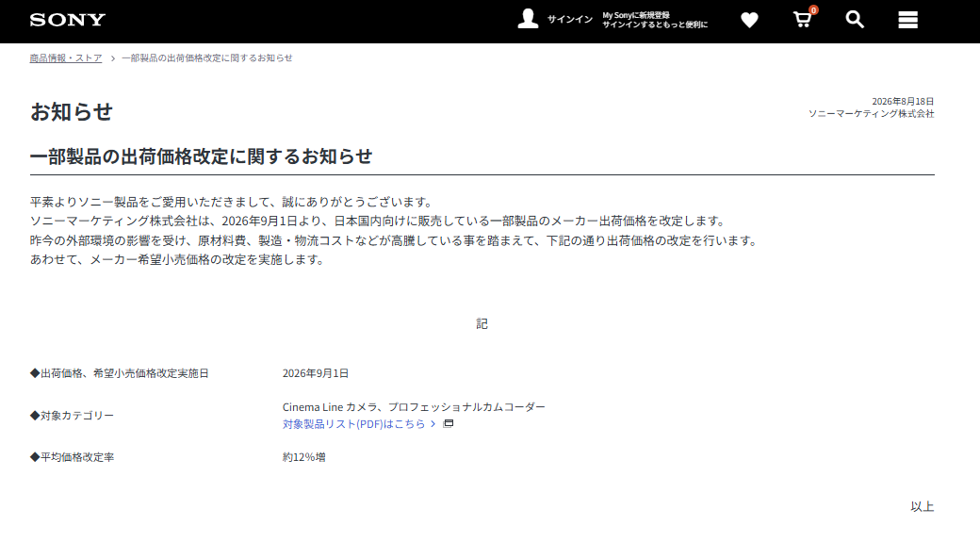Click the SONY logo

68,20
